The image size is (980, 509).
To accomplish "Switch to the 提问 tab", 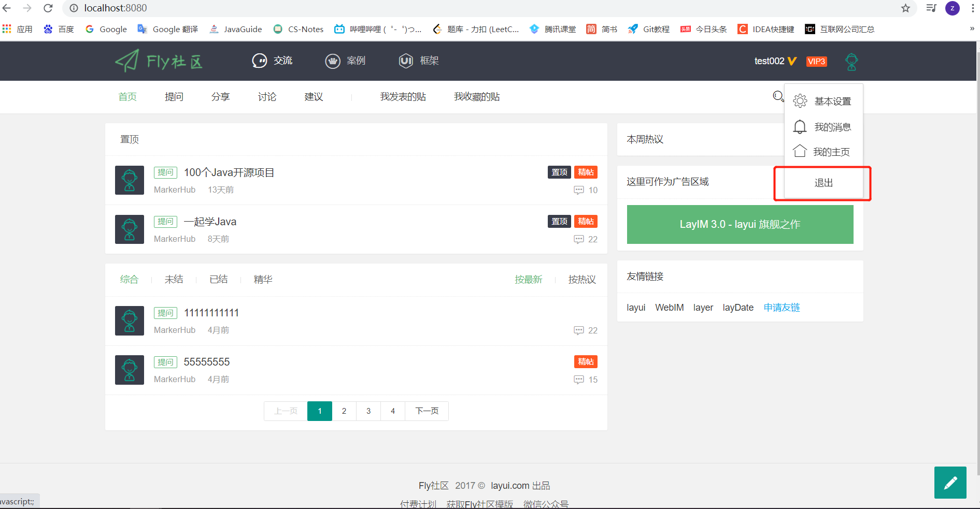I will (174, 96).
